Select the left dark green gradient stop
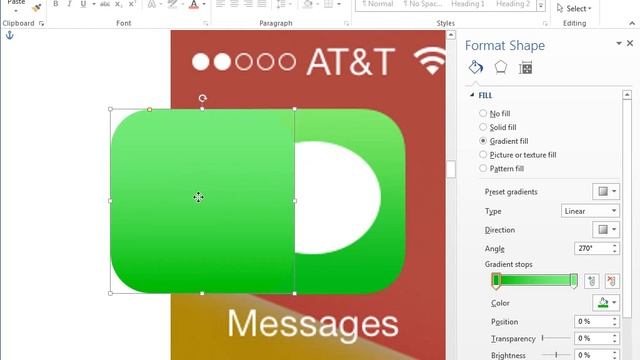This screenshot has width=640, height=360. [x=496, y=281]
